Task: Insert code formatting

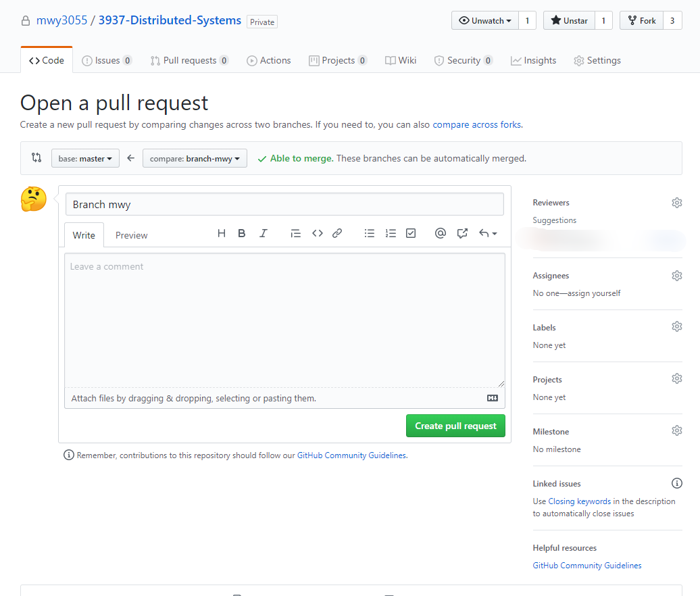Action: click(318, 233)
